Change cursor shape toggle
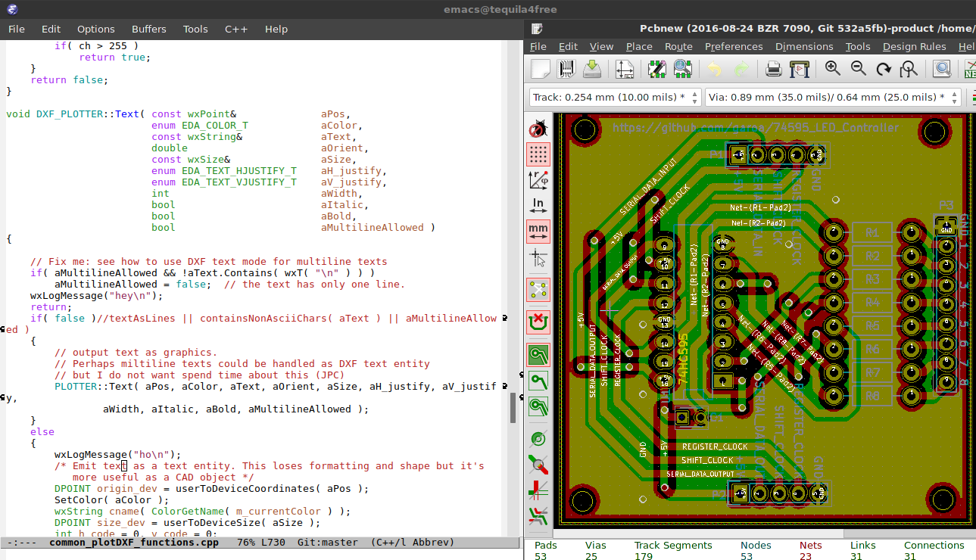976x560 pixels. pos(538,257)
